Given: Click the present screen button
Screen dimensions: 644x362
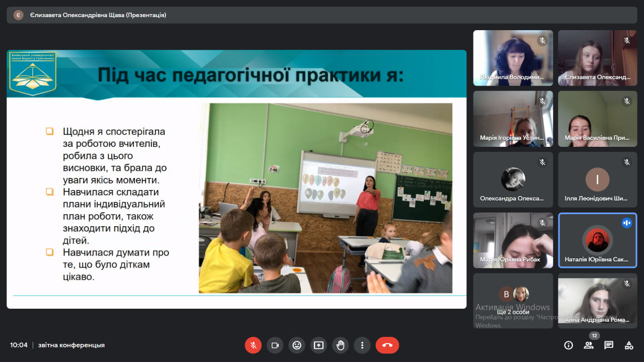Looking at the screenshot, I should [318, 345].
